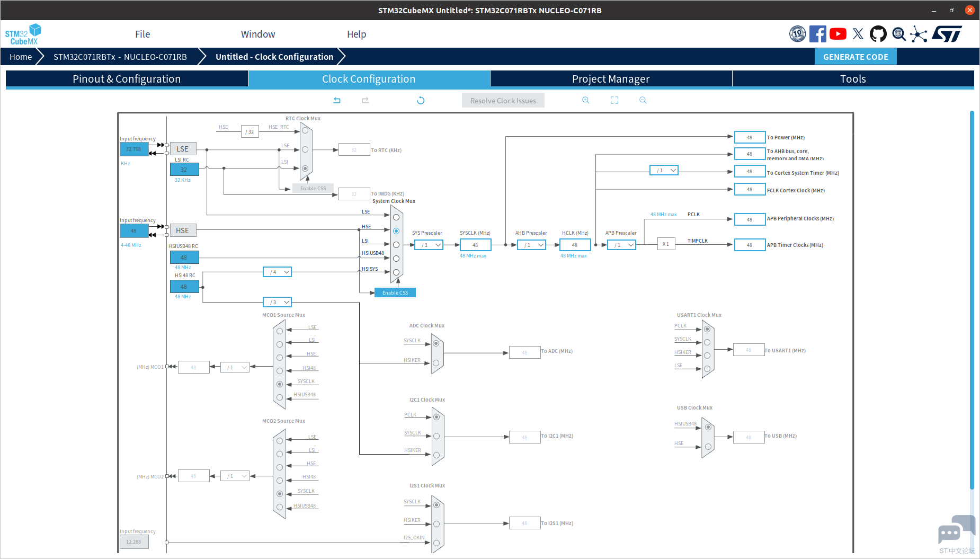The width and height of the screenshot is (980, 559).
Task: Switch to Pinout & Configuration tab
Action: coord(127,79)
